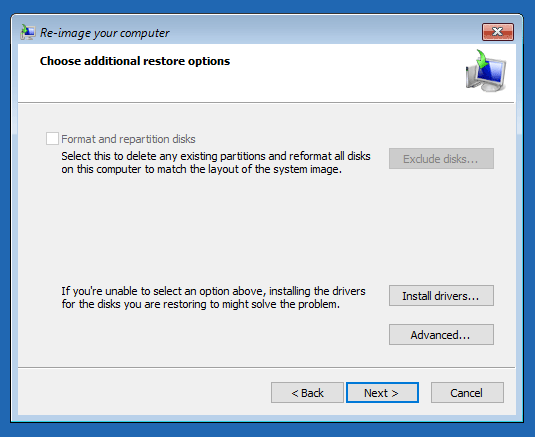Close the Re-image your computer dialog
Viewport: 535px width, 437px height.
pos(498,32)
